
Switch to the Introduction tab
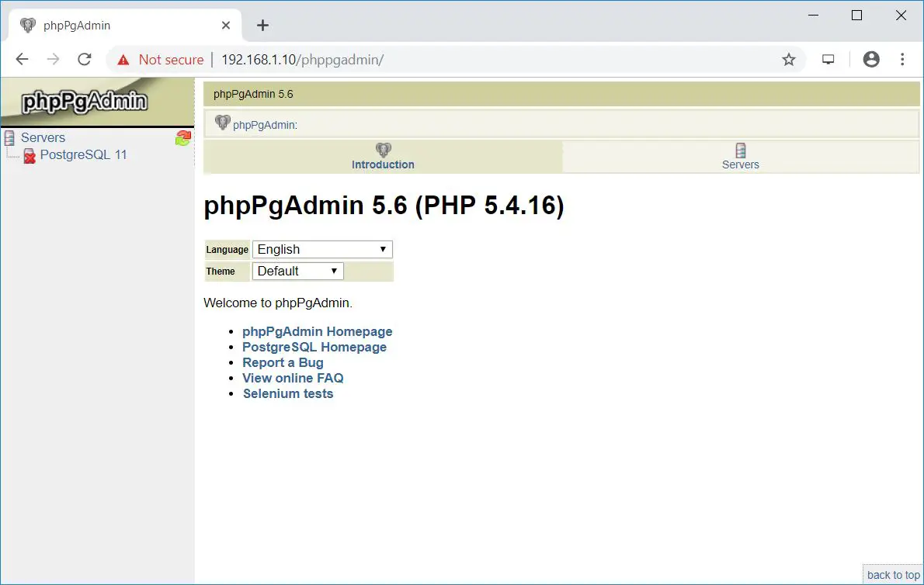[x=383, y=157]
